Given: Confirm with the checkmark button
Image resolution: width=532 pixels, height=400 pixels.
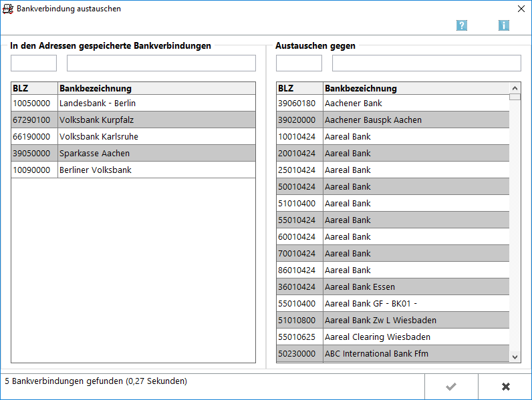Looking at the screenshot, I should tap(451, 387).
